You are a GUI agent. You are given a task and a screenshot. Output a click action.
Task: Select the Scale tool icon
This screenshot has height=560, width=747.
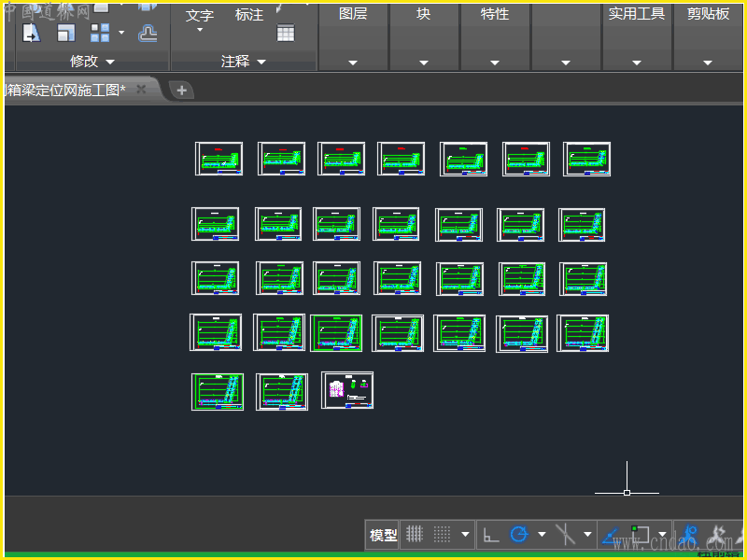pyautogui.click(x=65, y=34)
